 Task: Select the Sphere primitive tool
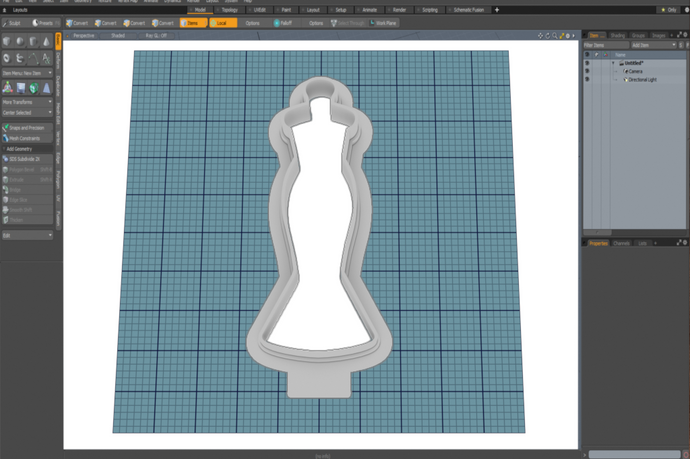coord(20,41)
